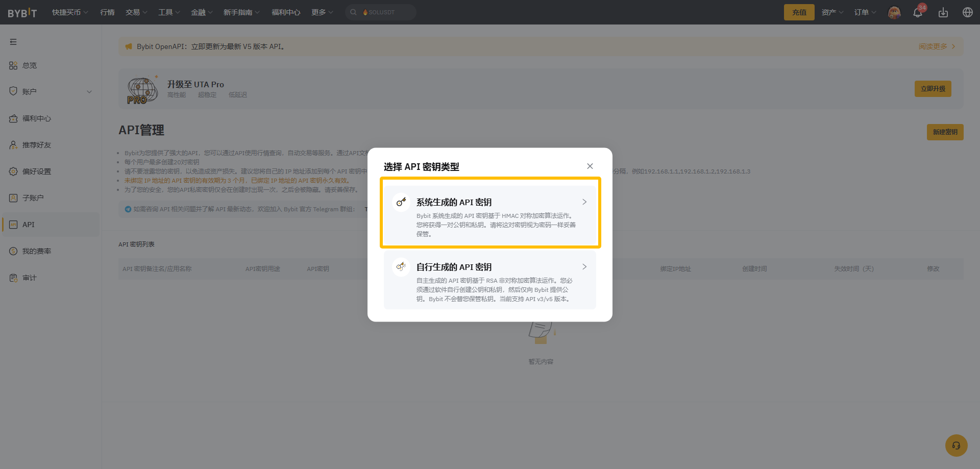Click the 暂无内容 empty-state text

pyautogui.click(x=541, y=362)
